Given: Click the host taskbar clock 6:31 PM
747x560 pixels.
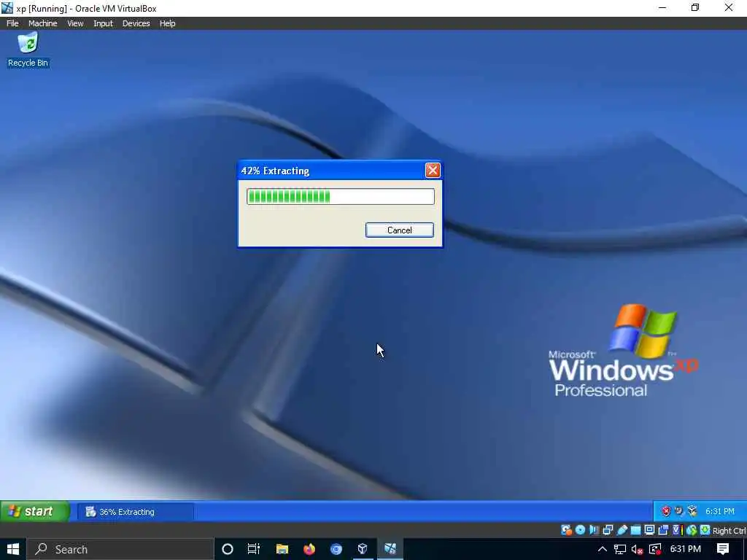Looking at the screenshot, I should [x=686, y=549].
